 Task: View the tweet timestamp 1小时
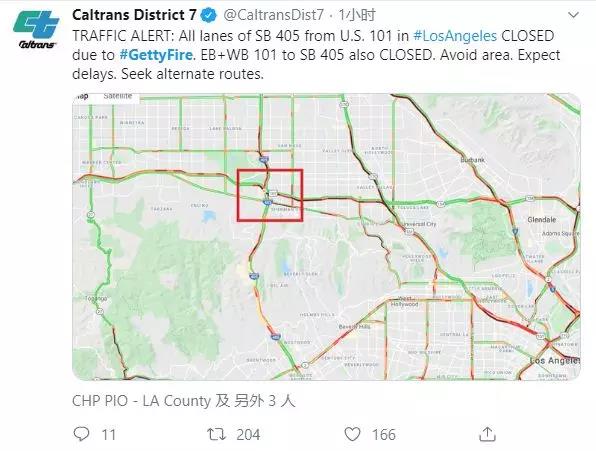click(357, 15)
